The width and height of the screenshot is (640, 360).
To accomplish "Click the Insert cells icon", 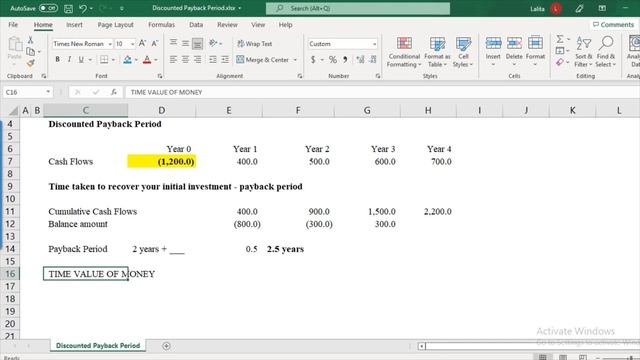I will pyautogui.click(x=493, y=43).
